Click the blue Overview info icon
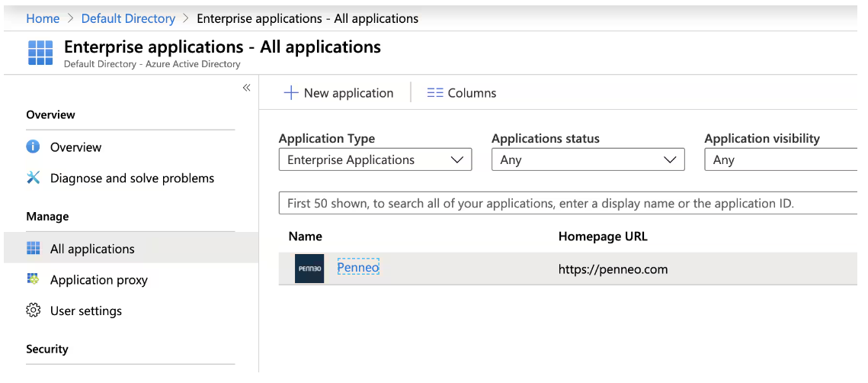The image size is (868, 383). (34, 147)
